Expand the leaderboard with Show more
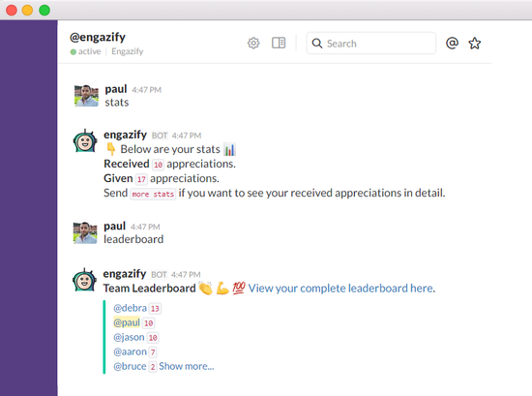 click(187, 366)
